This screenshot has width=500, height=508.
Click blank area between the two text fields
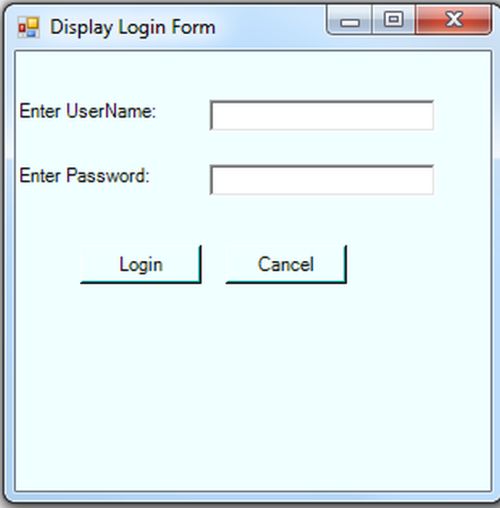click(x=322, y=148)
